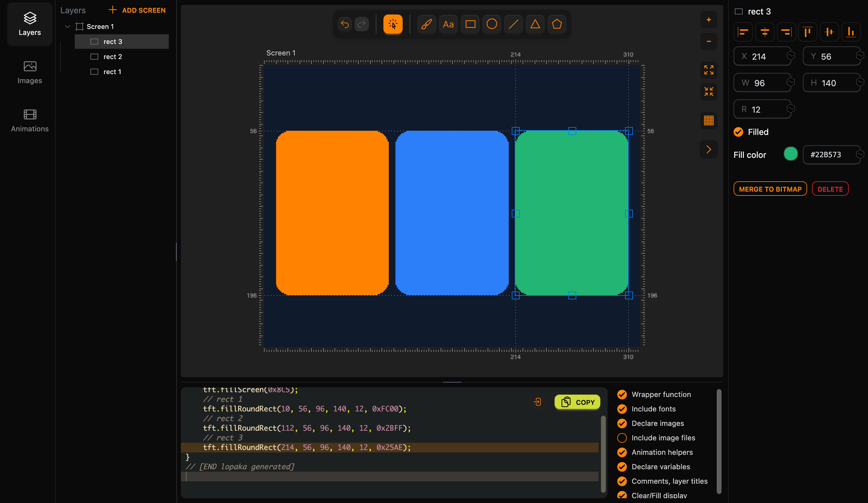Select the Aa text tool
868x503 pixels.
[448, 24]
